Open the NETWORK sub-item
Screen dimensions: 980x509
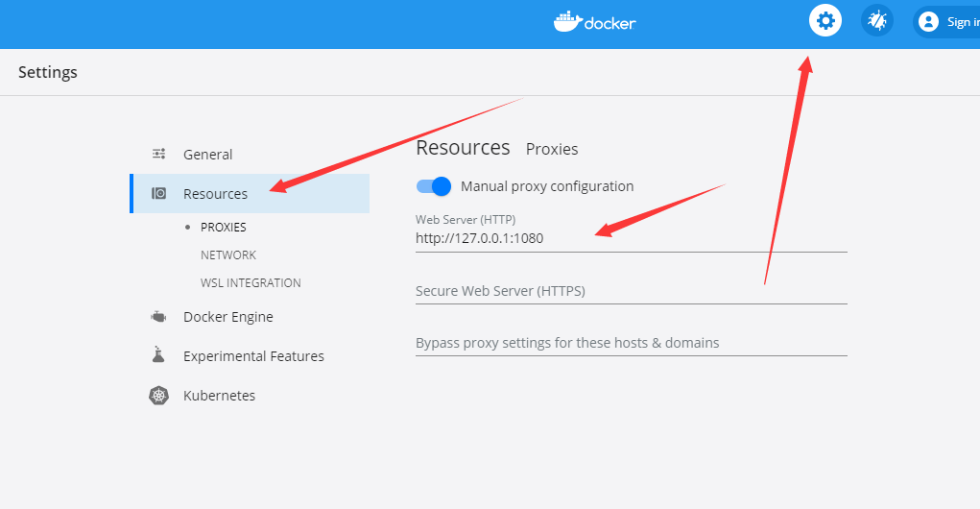pyautogui.click(x=228, y=255)
